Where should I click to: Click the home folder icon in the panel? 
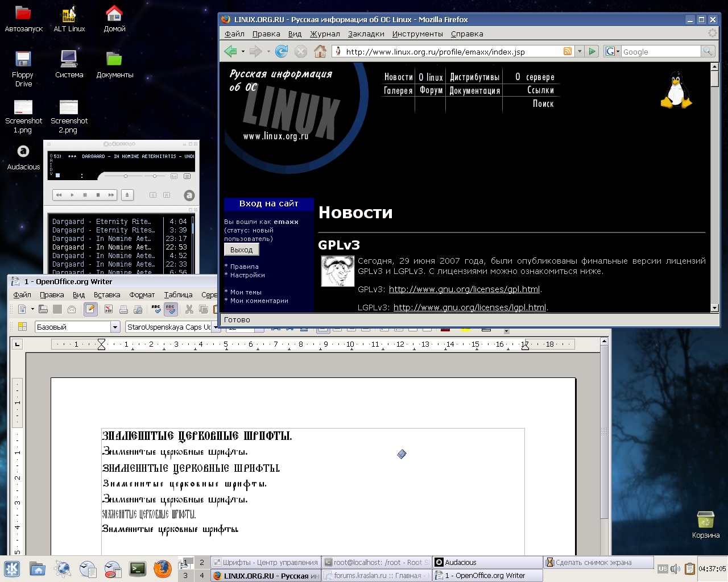pos(38,568)
